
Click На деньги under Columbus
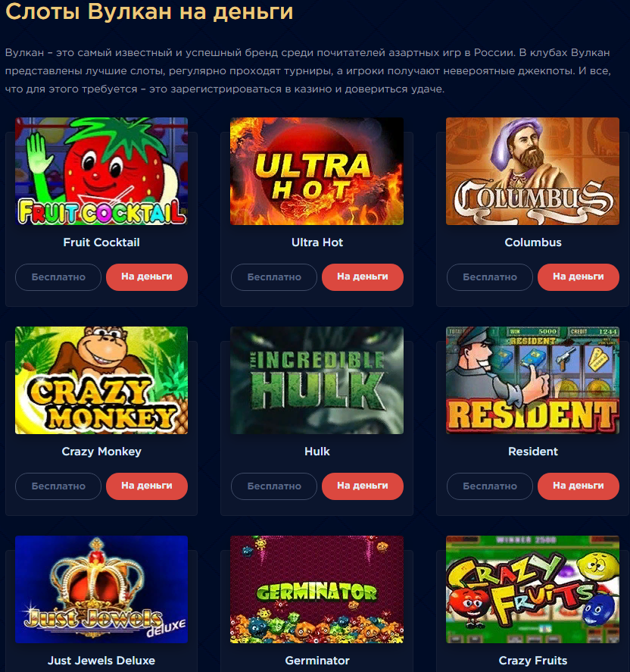tap(579, 277)
